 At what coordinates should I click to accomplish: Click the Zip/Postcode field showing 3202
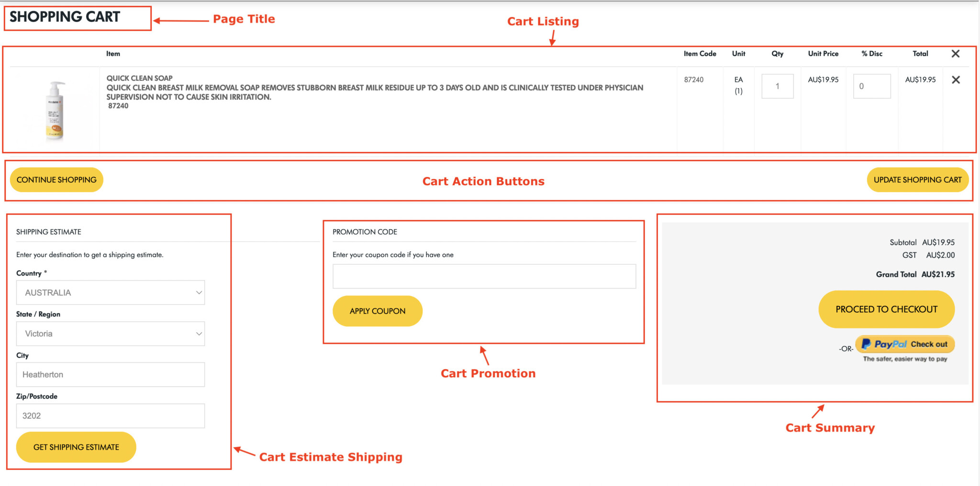[x=110, y=416]
